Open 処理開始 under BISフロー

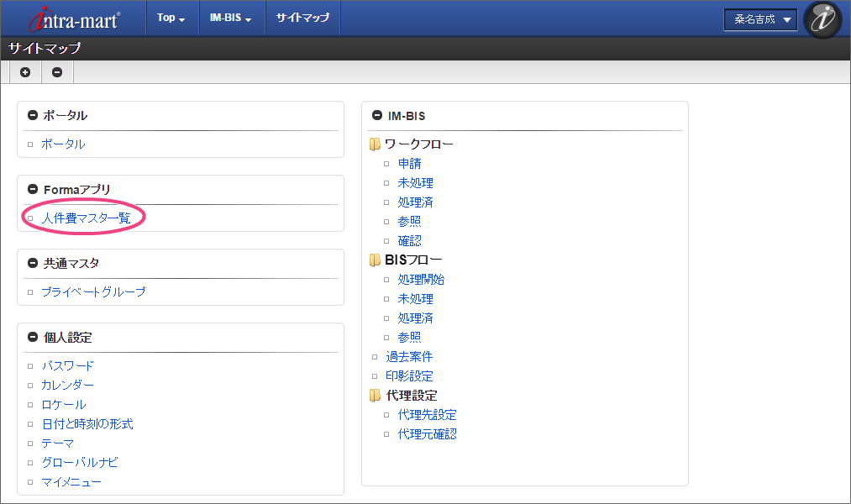click(421, 280)
